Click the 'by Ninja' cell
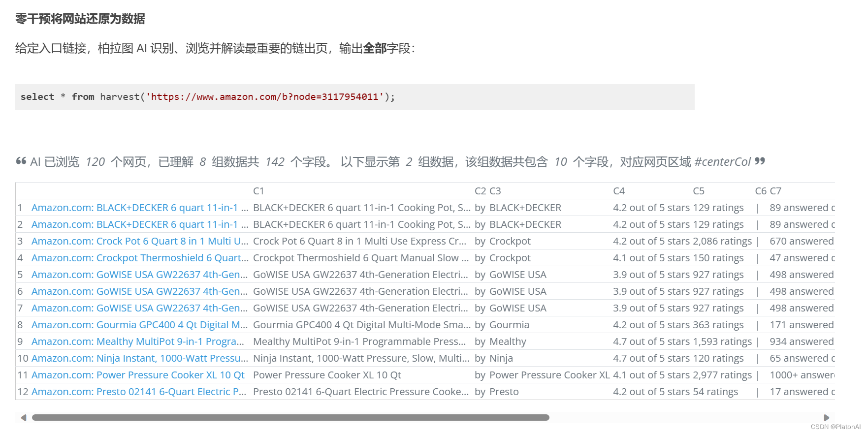This screenshot has width=868, height=434. click(494, 358)
